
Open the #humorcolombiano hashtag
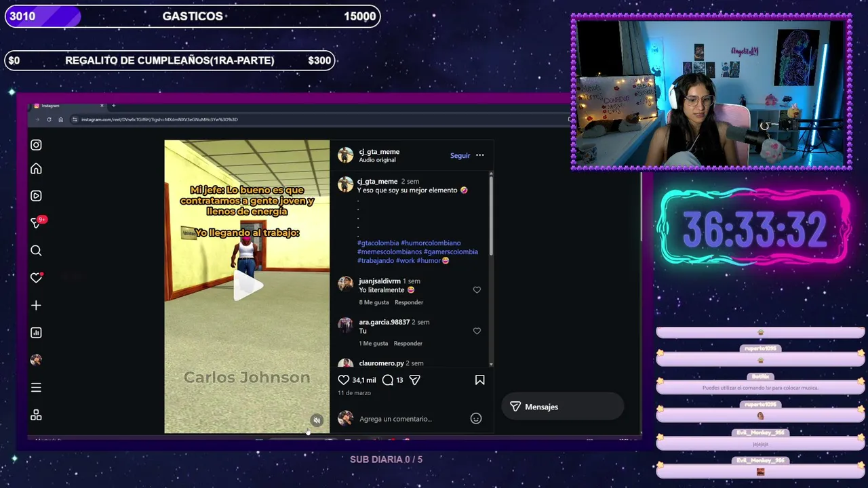point(431,243)
